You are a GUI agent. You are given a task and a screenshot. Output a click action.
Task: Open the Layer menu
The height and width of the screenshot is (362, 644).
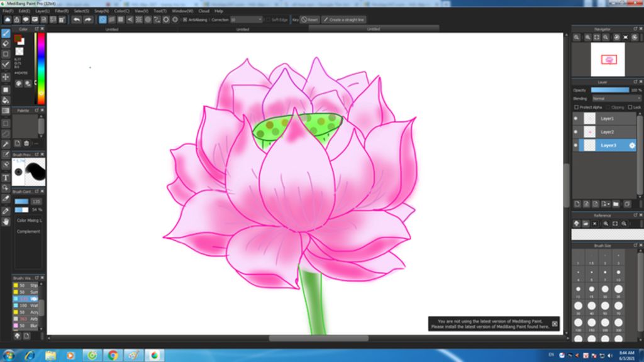pos(42,11)
